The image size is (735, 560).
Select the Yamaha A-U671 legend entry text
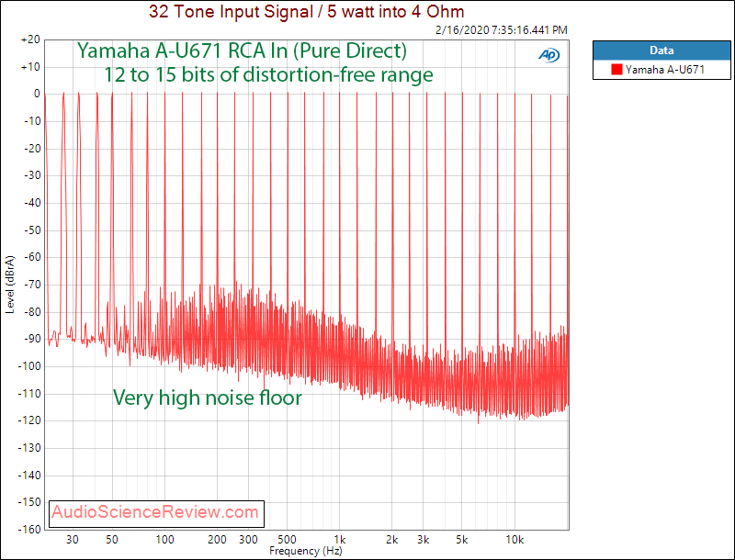click(664, 70)
